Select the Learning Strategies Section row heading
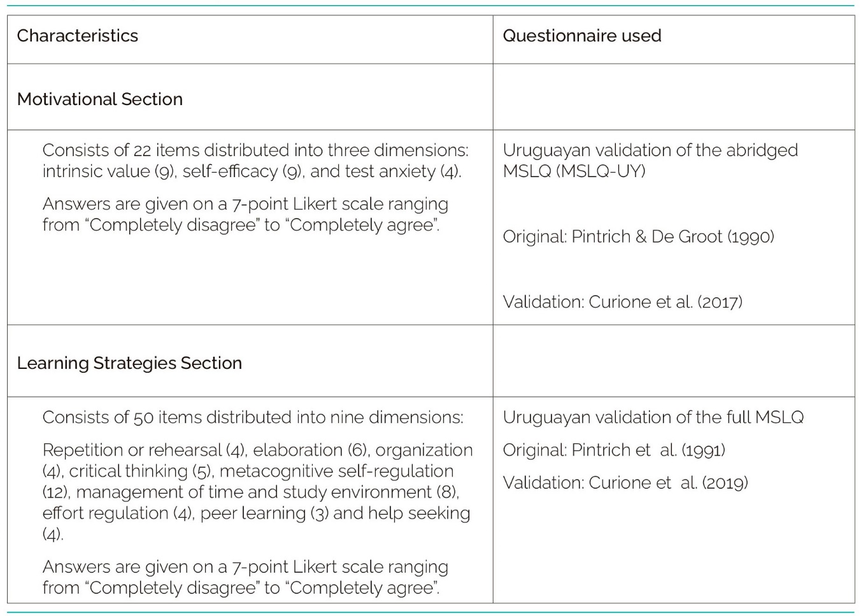Screen dimensions: 861x616 click(x=129, y=363)
